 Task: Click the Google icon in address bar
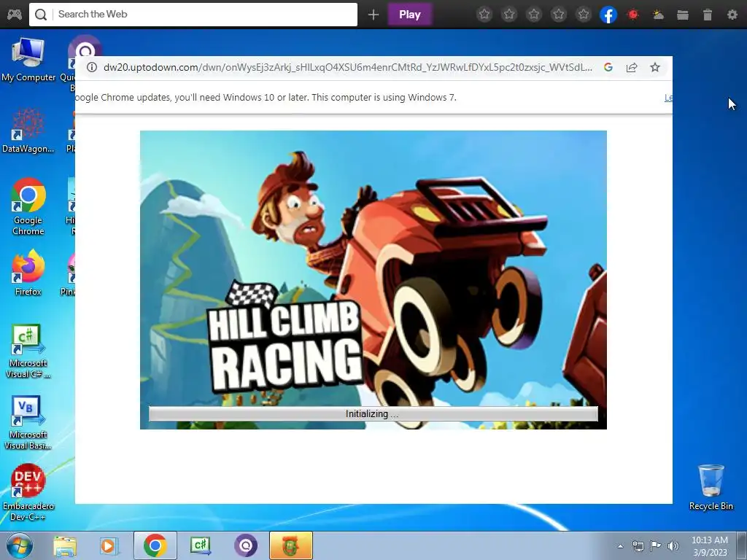[608, 67]
